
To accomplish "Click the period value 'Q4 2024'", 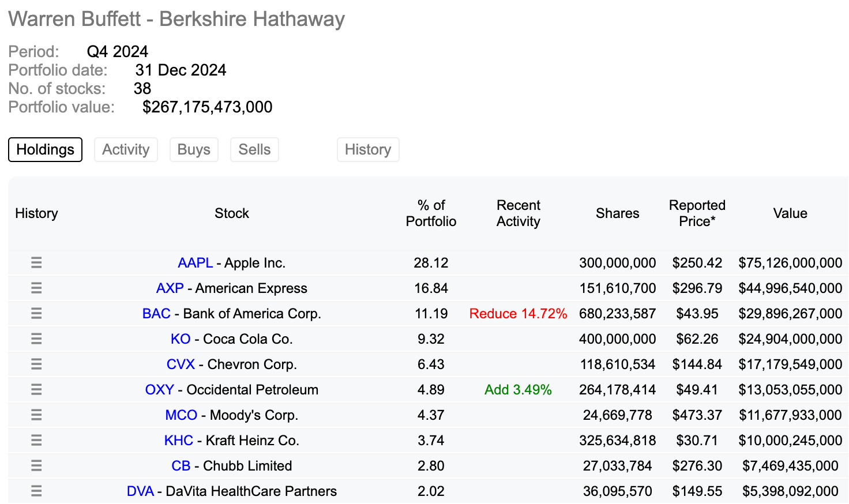I will [118, 52].
